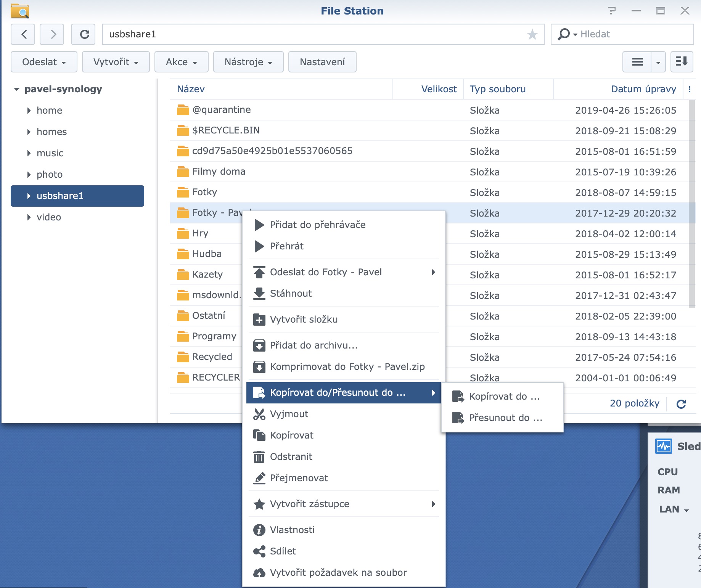The height and width of the screenshot is (588, 701).
Task: Open the Nástroje dropdown menu
Action: point(248,61)
